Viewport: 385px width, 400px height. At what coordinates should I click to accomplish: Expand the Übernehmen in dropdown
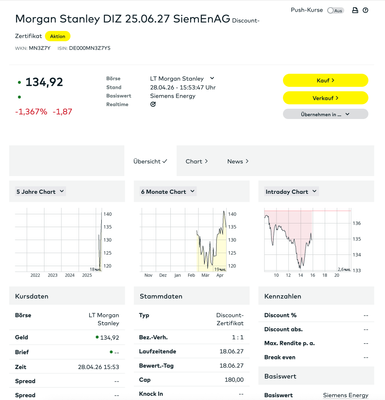325,114
